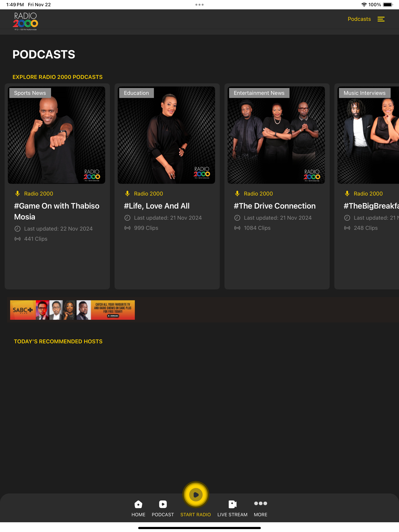Tap Radio 2000 label on Life, Love card
This screenshot has width=399, height=532.
pos(148,194)
